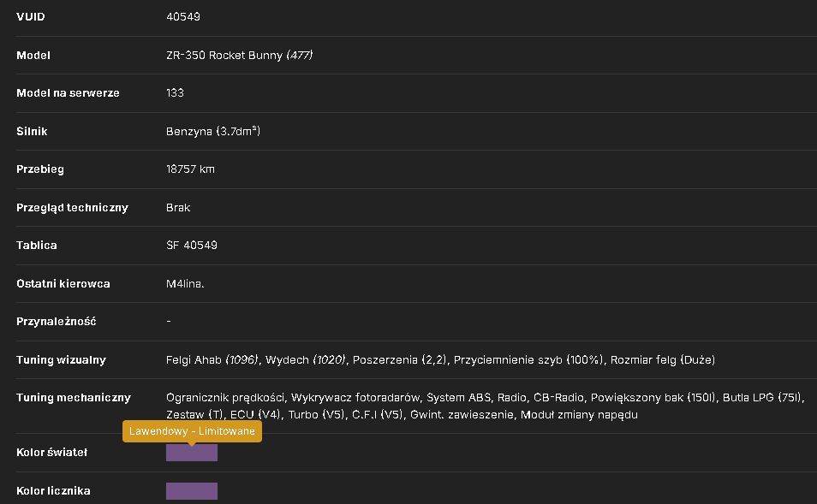Click the Wydech (1020) tuning entry
The height and width of the screenshot is (504, 817).
[x=306, y=359]
